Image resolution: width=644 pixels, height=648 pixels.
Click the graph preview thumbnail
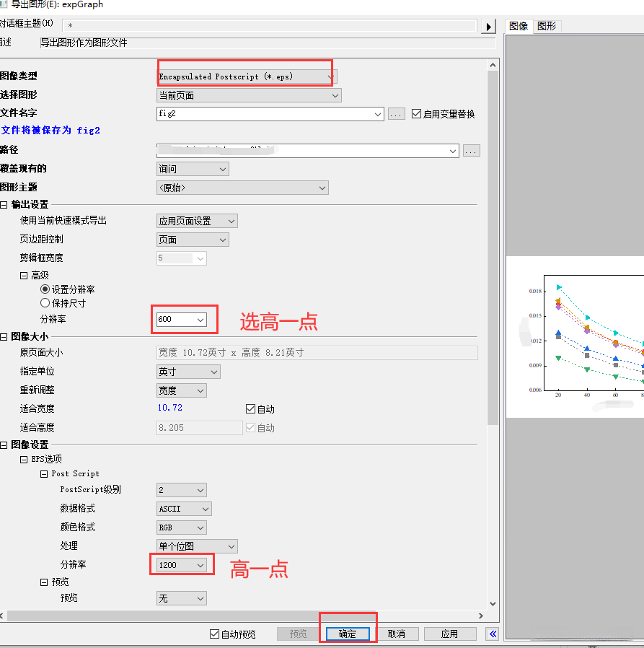[575, 337]
